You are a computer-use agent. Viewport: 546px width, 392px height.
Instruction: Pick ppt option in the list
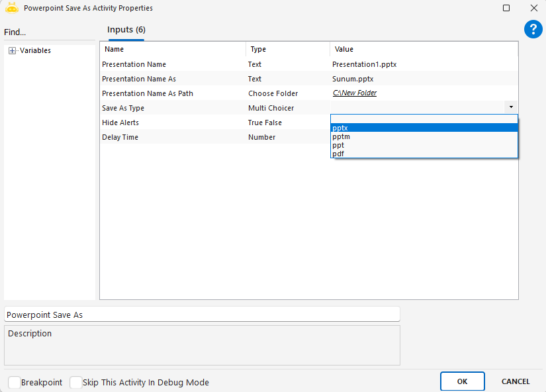pyautogui.click(x=424, y=145)
